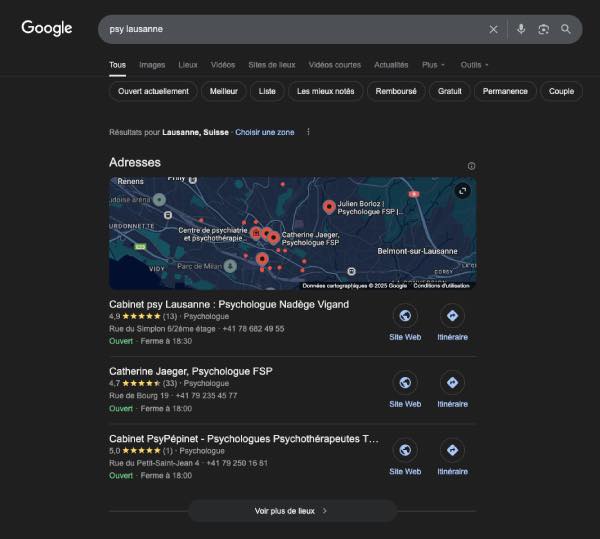Click the magnifying glass search icon
The width and height of the screenshot is (600, 539).
point(566,29)
